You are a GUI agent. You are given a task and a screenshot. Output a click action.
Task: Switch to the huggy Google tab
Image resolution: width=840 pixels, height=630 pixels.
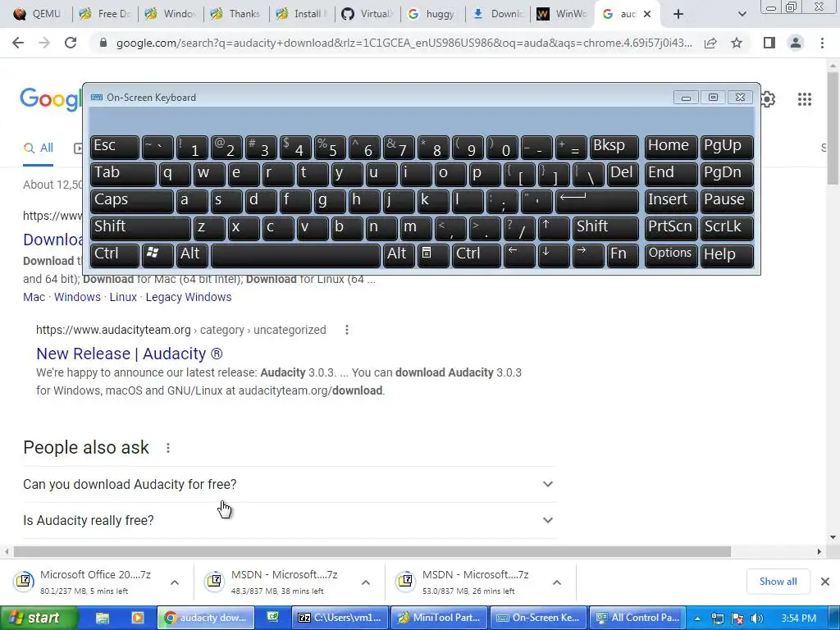coord(431,14)
